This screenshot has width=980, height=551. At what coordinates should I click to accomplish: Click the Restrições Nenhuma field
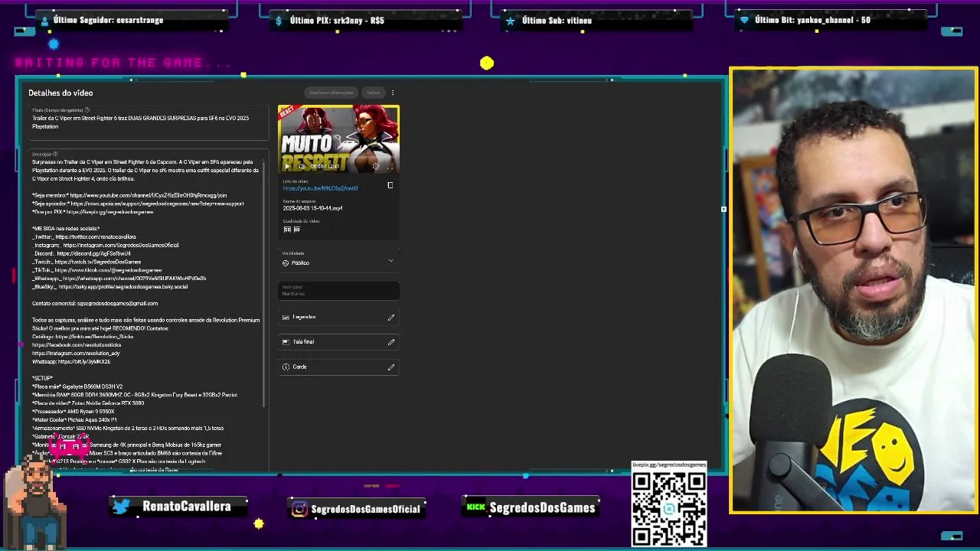[338, 291]
